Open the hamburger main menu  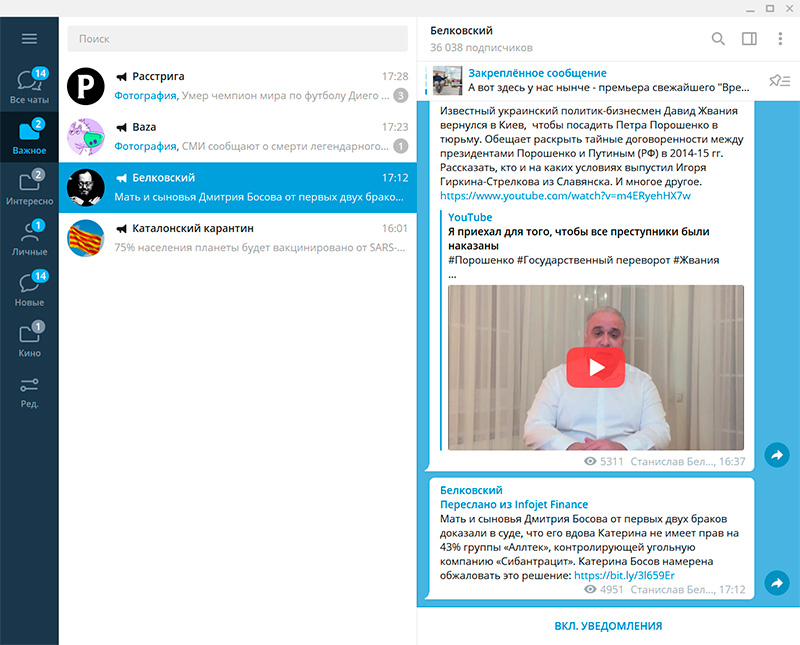29,39
